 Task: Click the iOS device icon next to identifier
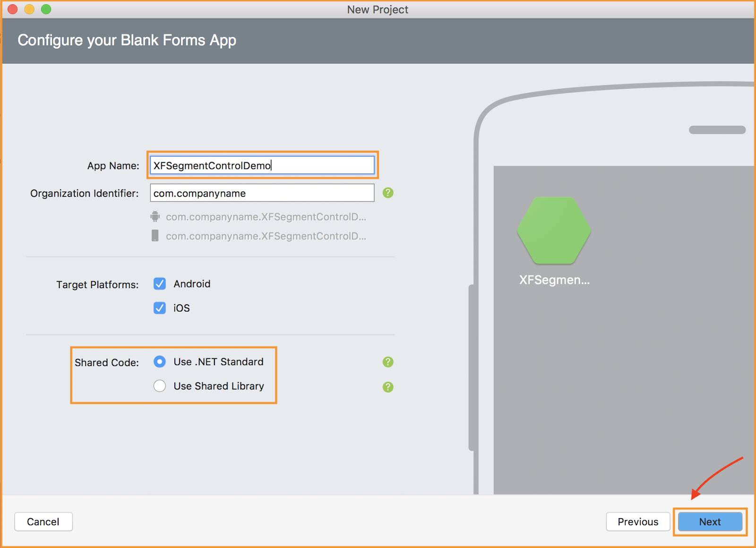[x=155, y=236]
